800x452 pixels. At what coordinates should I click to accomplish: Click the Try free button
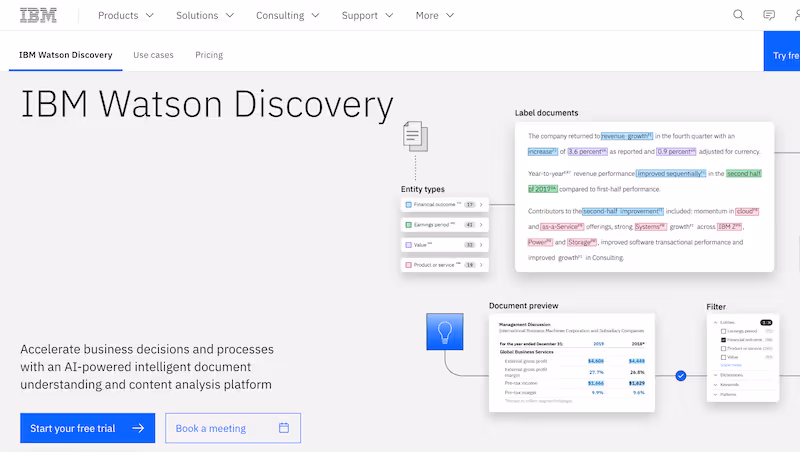pos(782,51)
